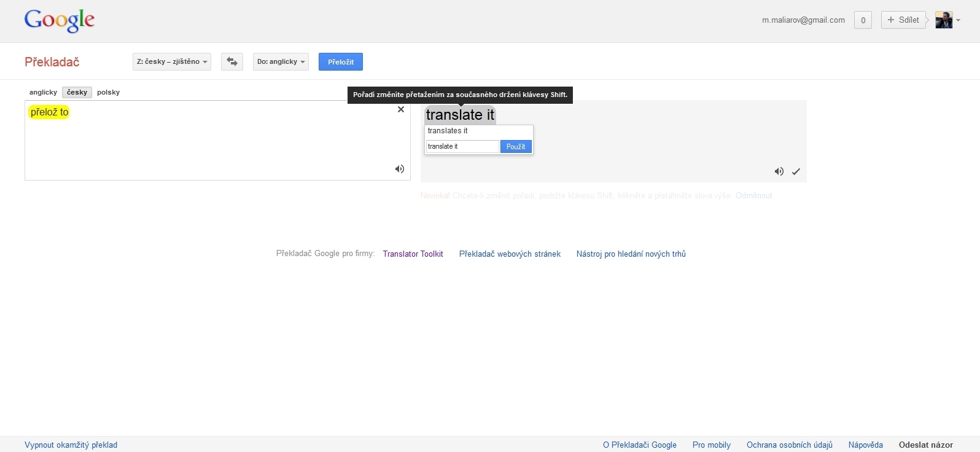The width and height of the screenshot is (980, 452).
Task: Open Ochrana osobních údajů footer link
Action: click(790, 445)
